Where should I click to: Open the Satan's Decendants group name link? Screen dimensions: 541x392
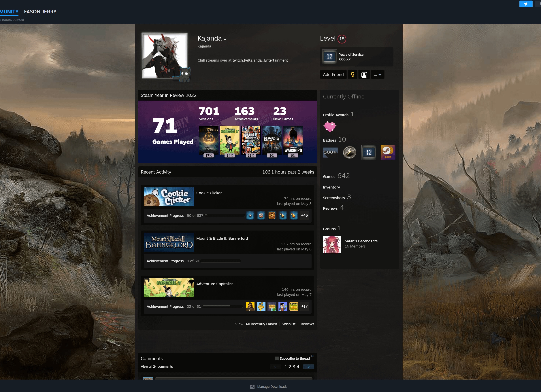361,241
